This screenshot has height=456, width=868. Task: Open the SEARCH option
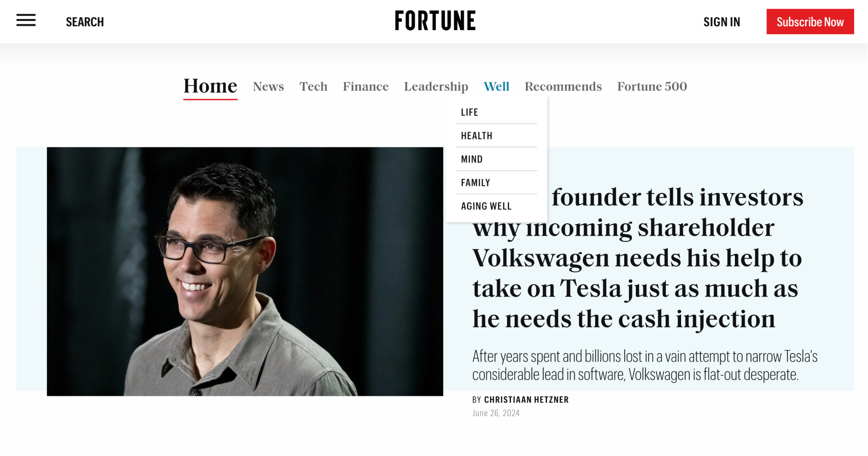(x=85, y=22)
